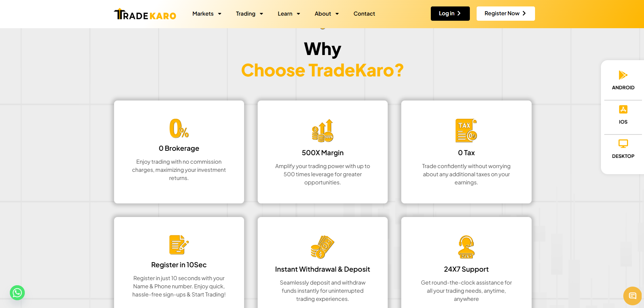Viewport: 644px width, 308px height.
Task: Click the Desktop monitor icon
Action: click(623, 144)
